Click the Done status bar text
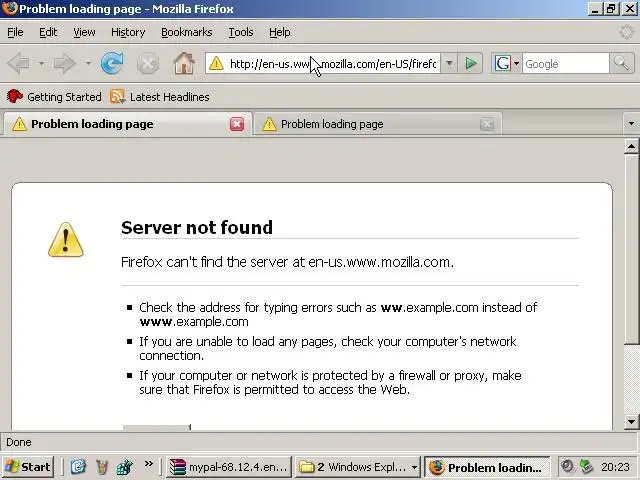 (x=19, y=442)
